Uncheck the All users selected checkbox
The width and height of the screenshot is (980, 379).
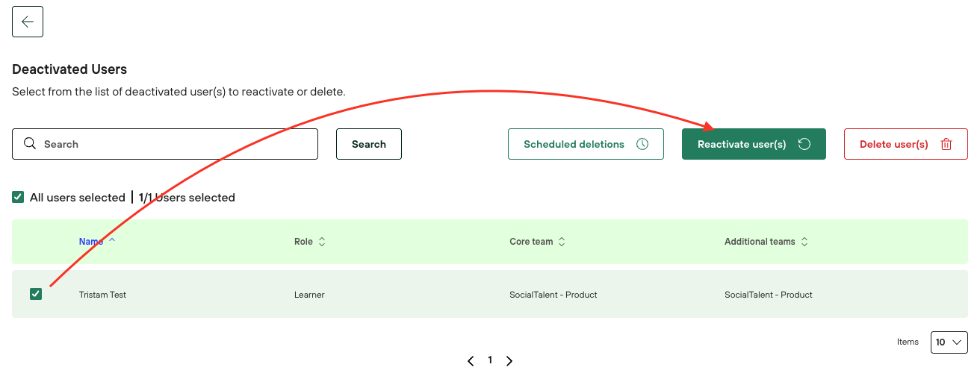[x=18, y=197]
